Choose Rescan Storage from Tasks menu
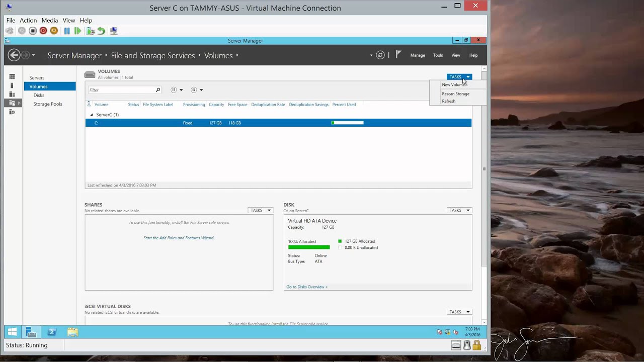The image size is (644, 362). 455,94
